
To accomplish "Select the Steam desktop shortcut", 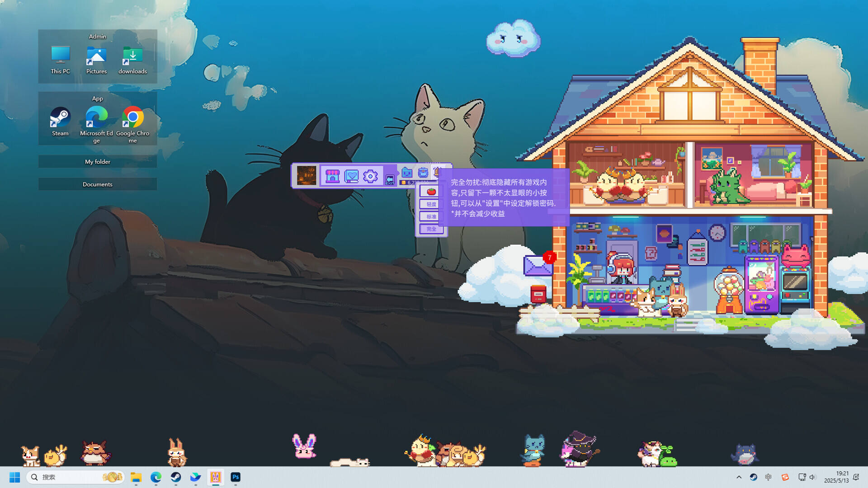I will 60,122.
